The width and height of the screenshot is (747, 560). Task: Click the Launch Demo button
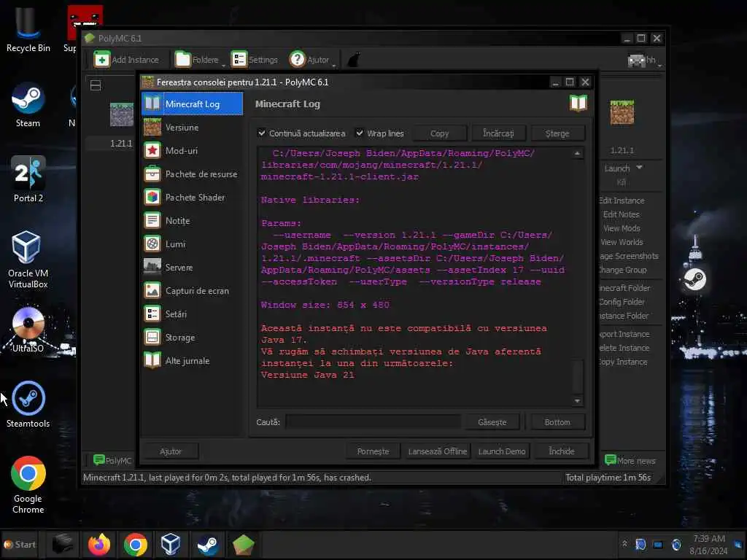pyautogui.click(x=502, y=451)
